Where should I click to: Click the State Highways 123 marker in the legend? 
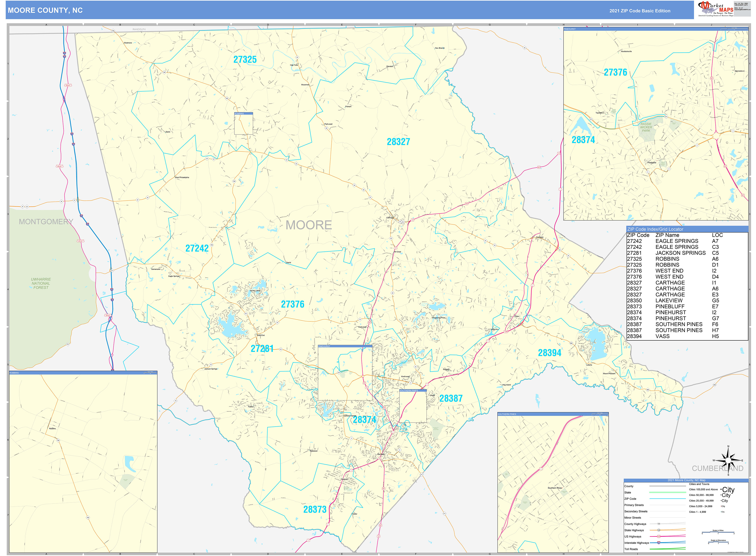pyautogui.click(x=659, y=530)
